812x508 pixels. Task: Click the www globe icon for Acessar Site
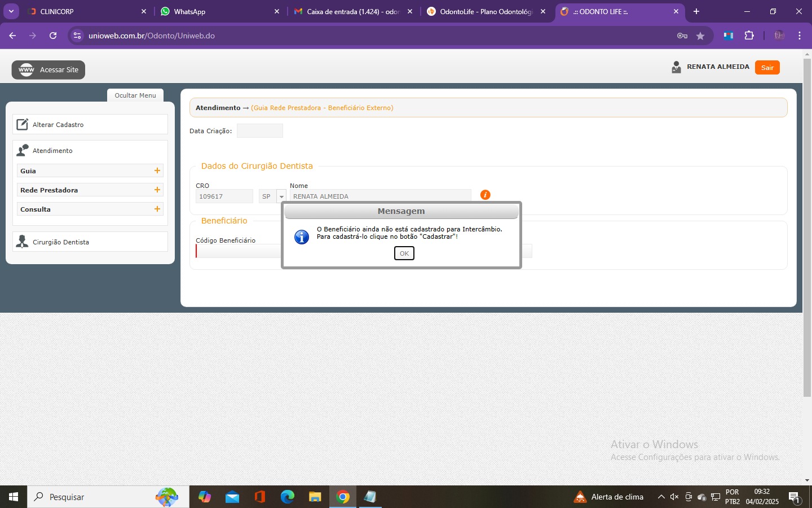point(26,69)
